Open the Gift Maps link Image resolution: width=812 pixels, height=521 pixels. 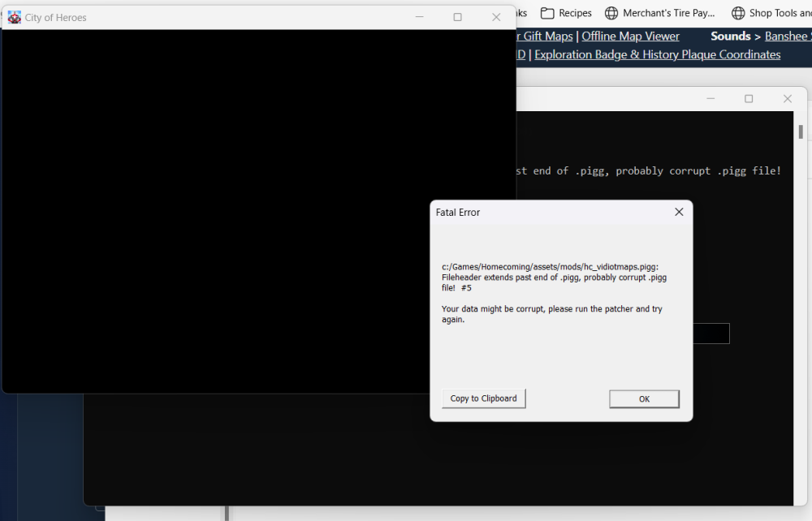546,36
